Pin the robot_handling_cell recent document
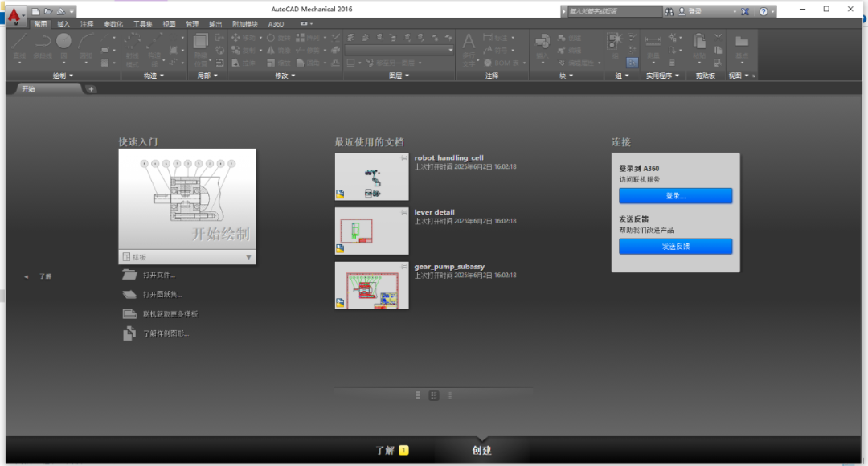Viewport: 868px width, 466px height. (x=403, y=159)
